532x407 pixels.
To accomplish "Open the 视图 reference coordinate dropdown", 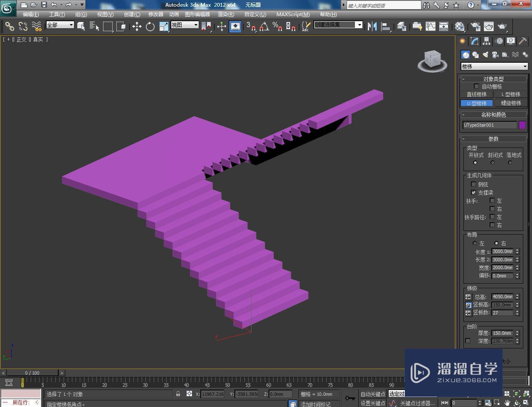I will pyautogui.click(x=185, y=25).
